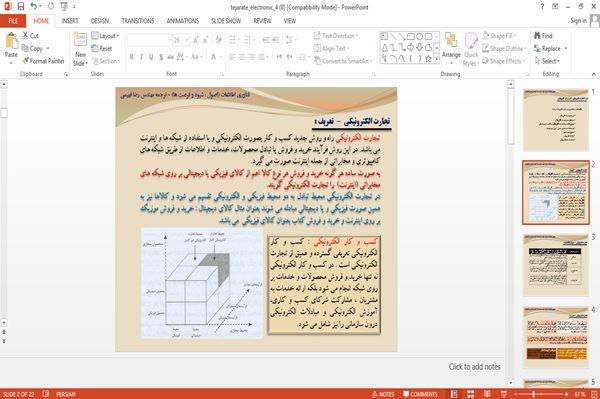Click the Find binoculars icon
This screenshot has height=399, width=600.
[x=538, y=36]
